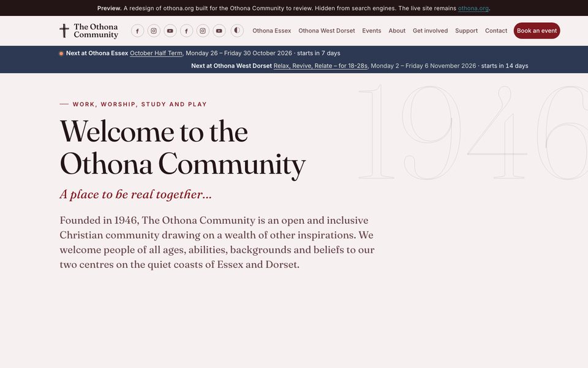Click the 'Welcome to the Othona Community' heading
Screen dimensions: 588x368
point(183,148)
